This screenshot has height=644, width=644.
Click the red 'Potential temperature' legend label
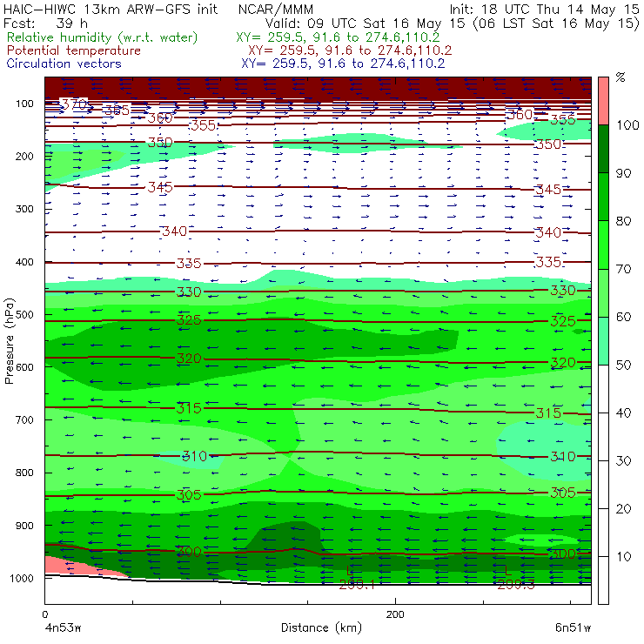pyautogui.click(x=74, y=50)
